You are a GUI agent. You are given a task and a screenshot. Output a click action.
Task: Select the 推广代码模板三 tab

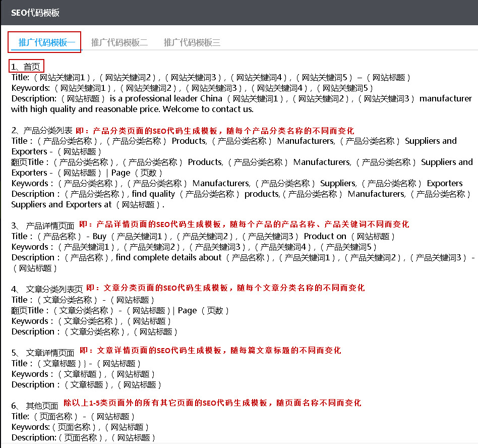192,42
